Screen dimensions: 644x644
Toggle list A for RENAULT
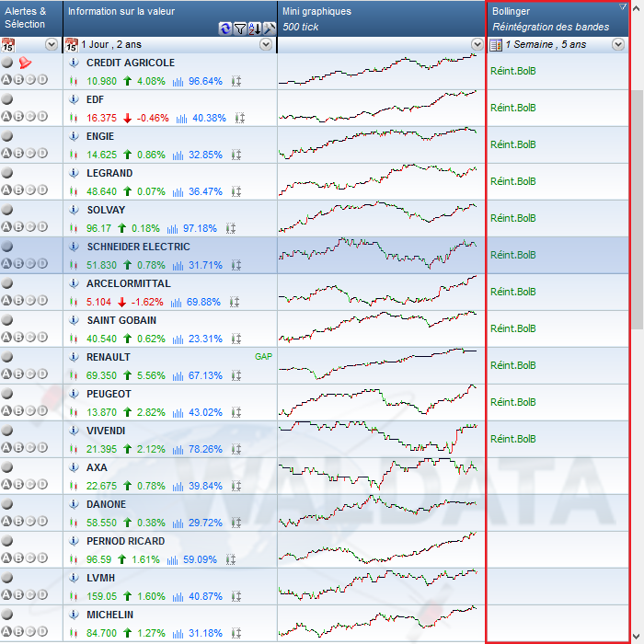tap(6, 374)
